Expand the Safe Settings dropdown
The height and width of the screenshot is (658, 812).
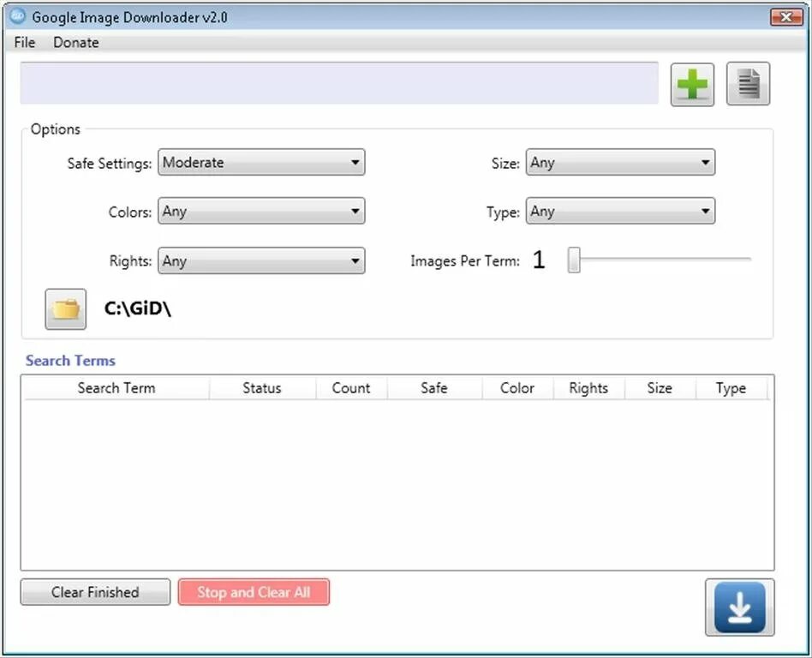(x=261, y=162)
